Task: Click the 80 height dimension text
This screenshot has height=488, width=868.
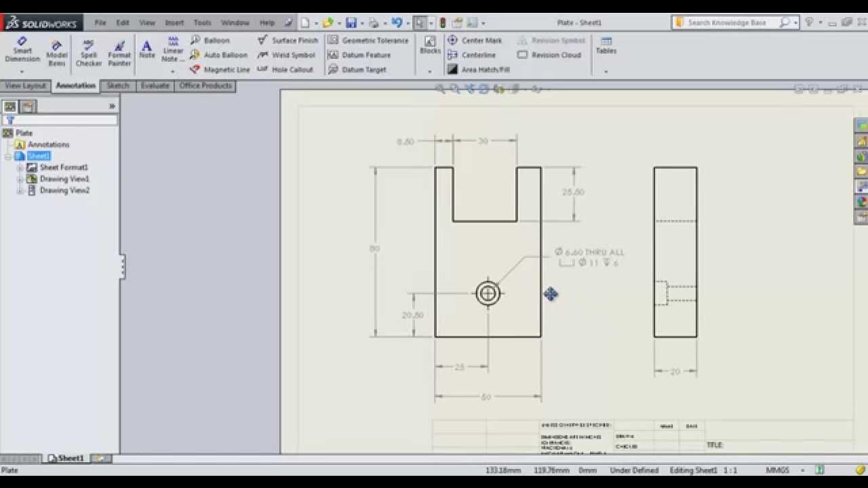Action: pyautogui.click(x=374, y=249)
